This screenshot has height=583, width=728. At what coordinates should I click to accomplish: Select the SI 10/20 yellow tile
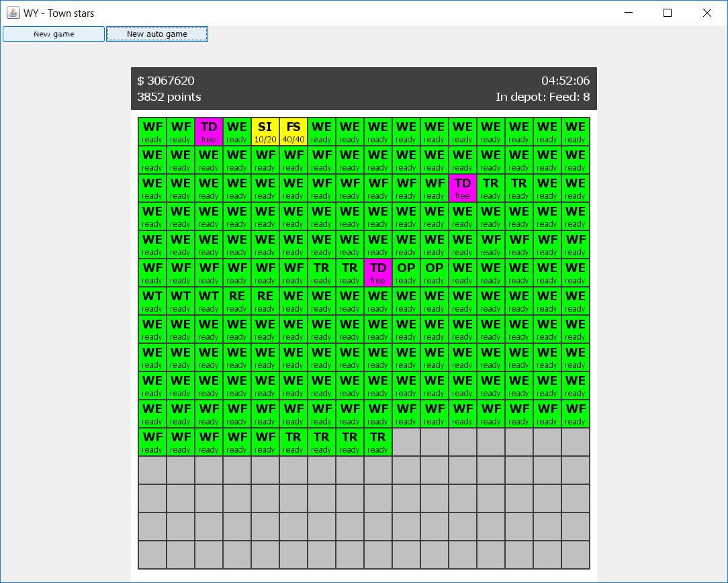coord(265,132)
